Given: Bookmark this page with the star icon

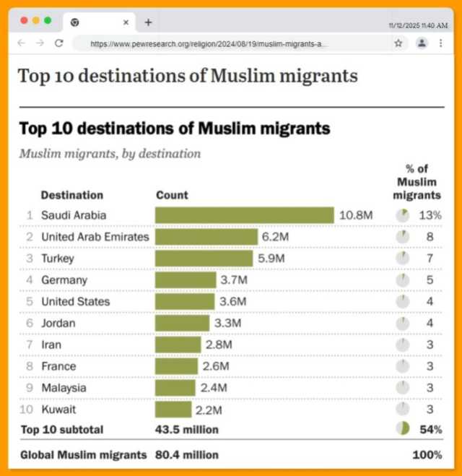Looking at the screenshot, I should pyautogui.click(x=398, y=43).
